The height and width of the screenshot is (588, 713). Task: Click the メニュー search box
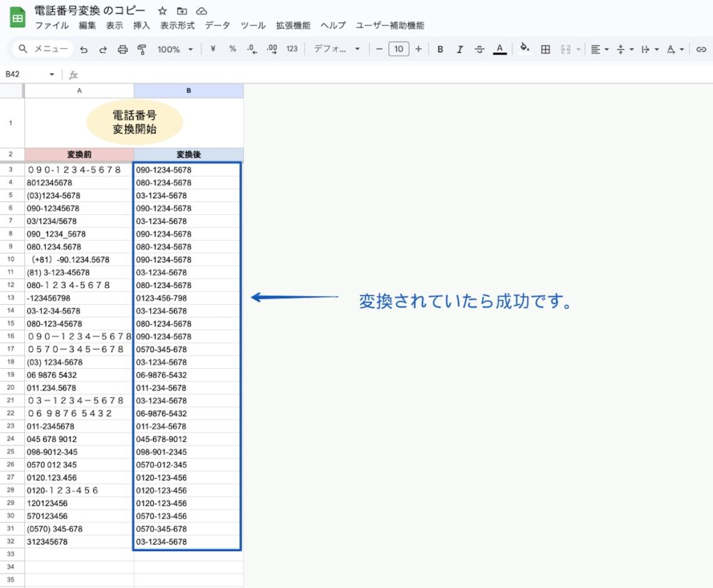(x=43, y=49)
